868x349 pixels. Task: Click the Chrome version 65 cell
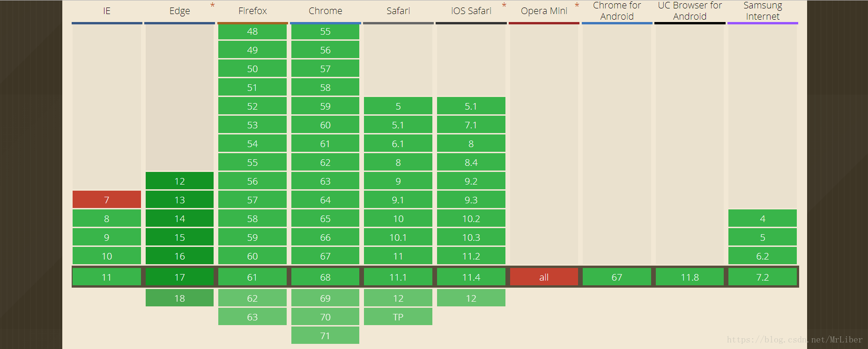(326, 218)
